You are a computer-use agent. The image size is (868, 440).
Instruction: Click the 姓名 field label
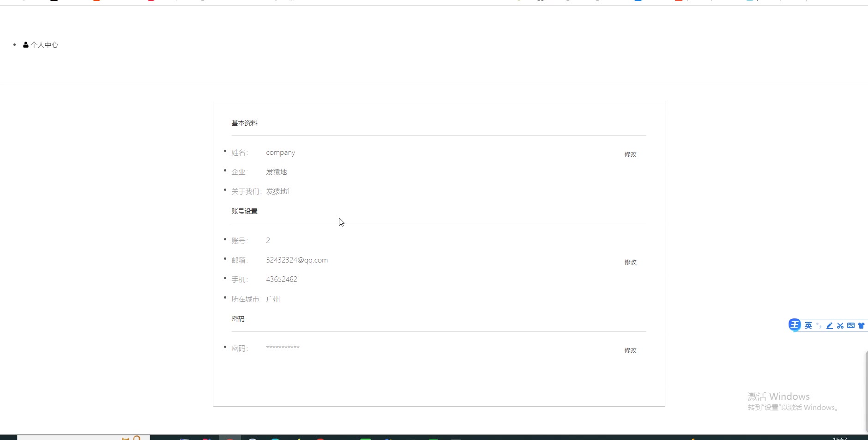tap(240, 153)
